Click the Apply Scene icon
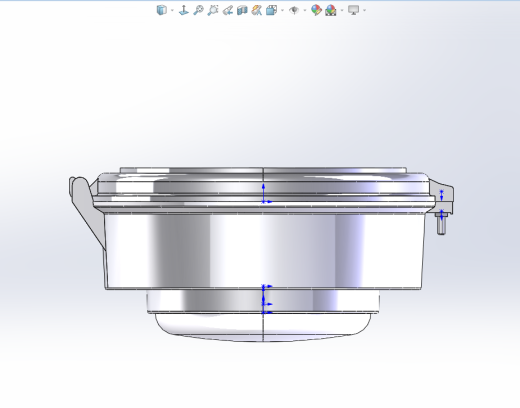Screen dimensions: 520x408 tap(331, 10)
